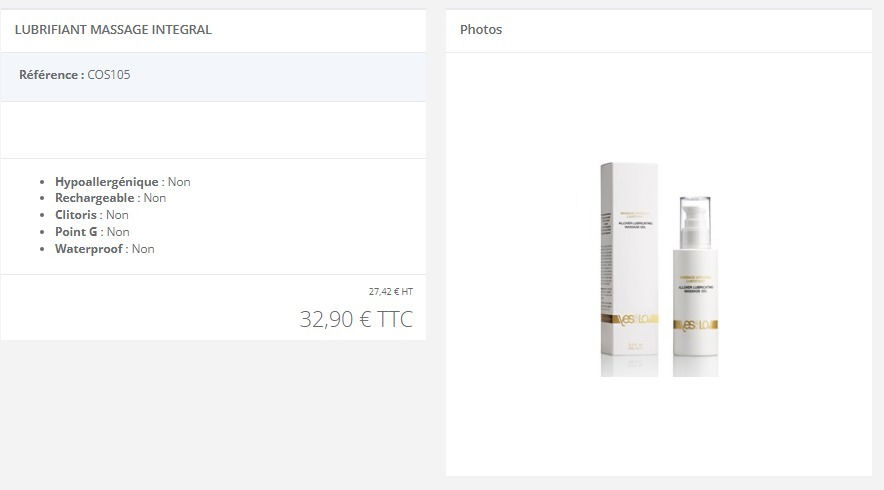Screen dimensions: 884x490
Task: Click the gold YESforLOV logo on bottle
Action: coord(696,325)
